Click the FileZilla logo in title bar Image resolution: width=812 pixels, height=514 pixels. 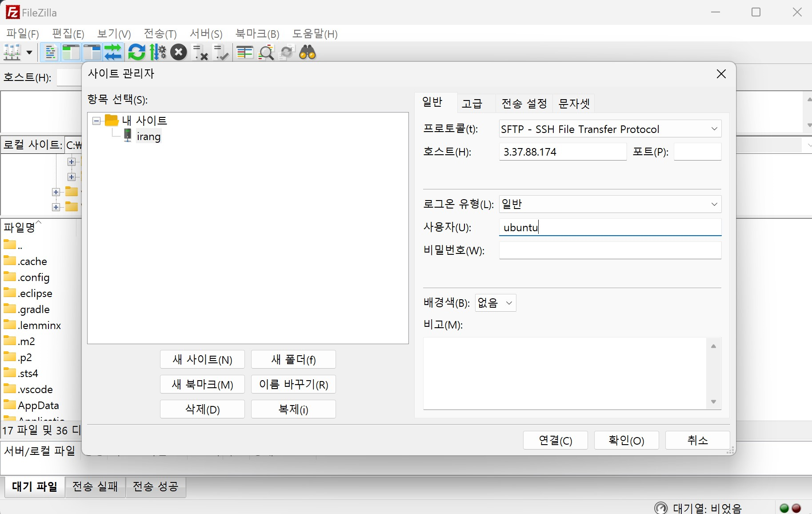coord(12,12)
